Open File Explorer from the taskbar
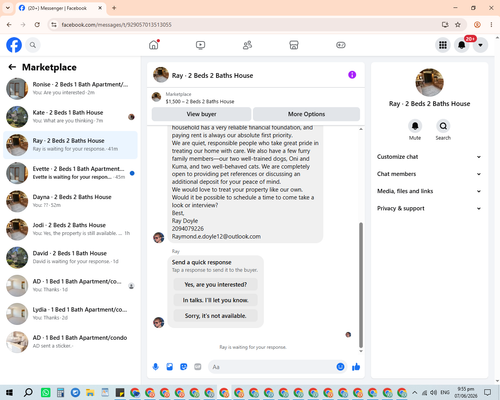500x400 pixels. (x=90, y=392)
